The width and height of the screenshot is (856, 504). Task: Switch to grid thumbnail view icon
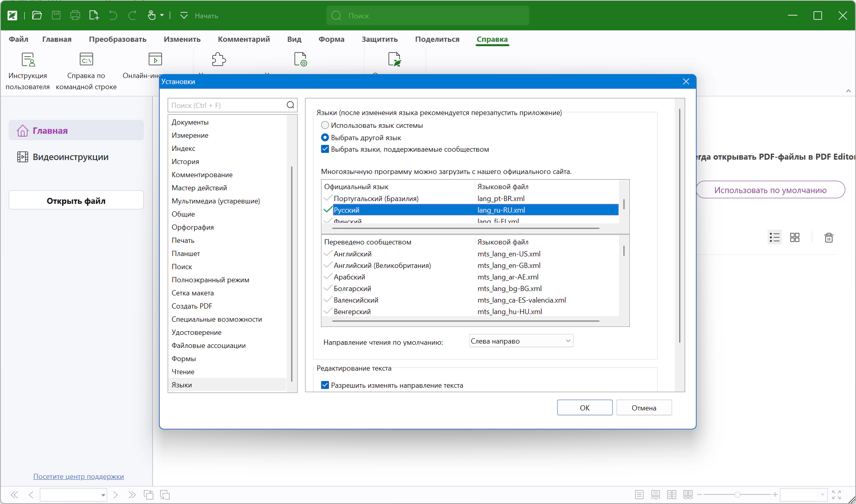[795, 238]
